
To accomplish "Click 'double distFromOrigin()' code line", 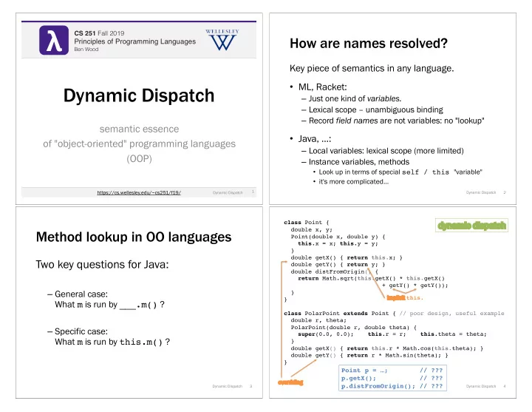I will pos(334,271).
